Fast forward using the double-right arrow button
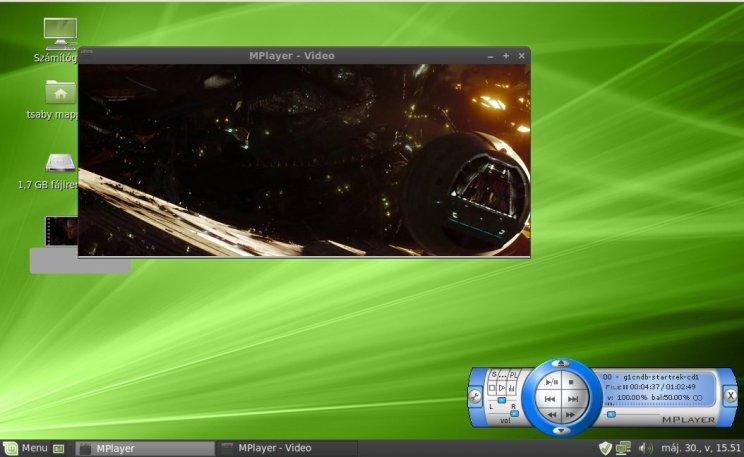Screen dimensions: 744x457 click(x=571, y=415)
